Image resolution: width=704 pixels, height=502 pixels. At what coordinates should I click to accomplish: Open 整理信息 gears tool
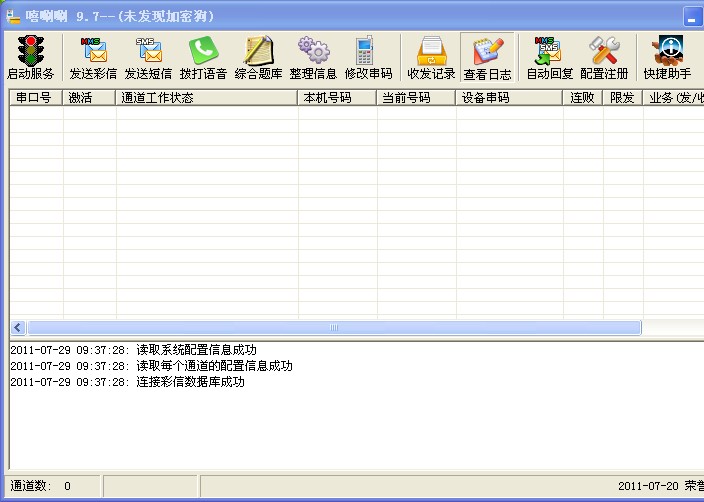(x=313, y=57)
